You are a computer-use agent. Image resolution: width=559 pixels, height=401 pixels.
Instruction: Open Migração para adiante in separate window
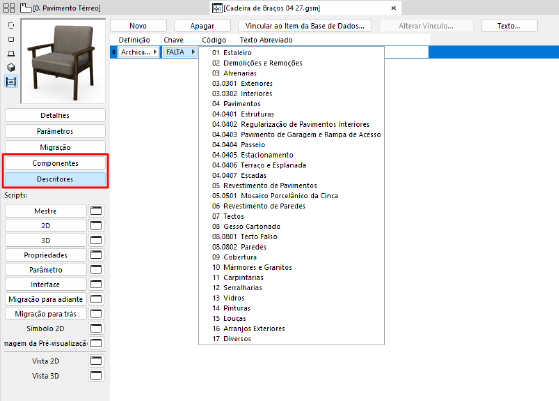tap(96, 299)
